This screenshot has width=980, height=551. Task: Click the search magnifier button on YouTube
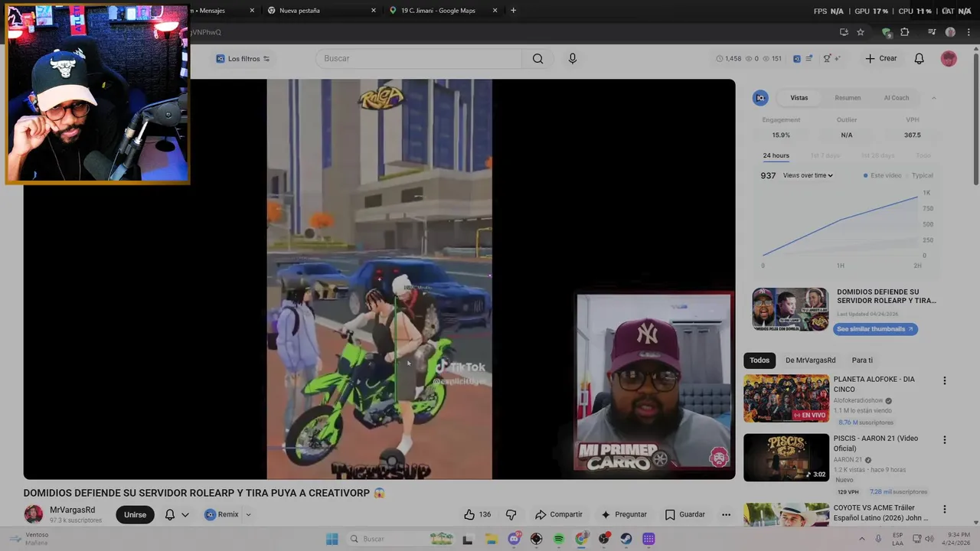tap(537, 59)
